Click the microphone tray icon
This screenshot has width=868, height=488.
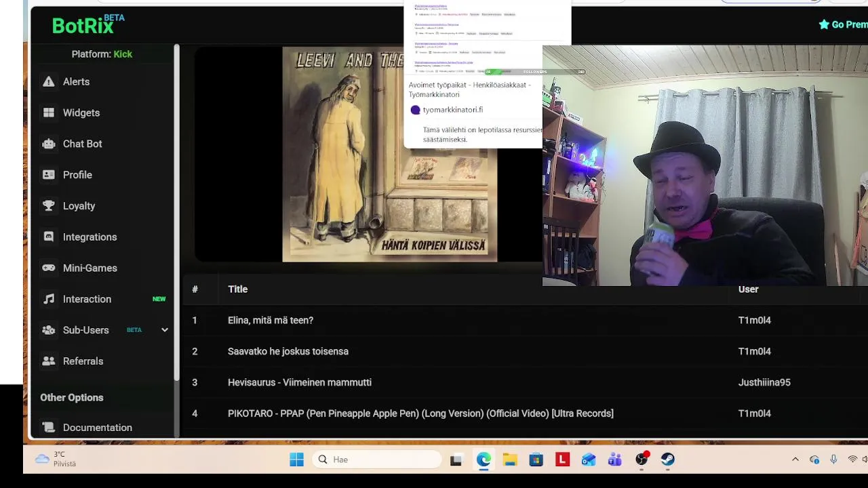(x=833, y=460)
